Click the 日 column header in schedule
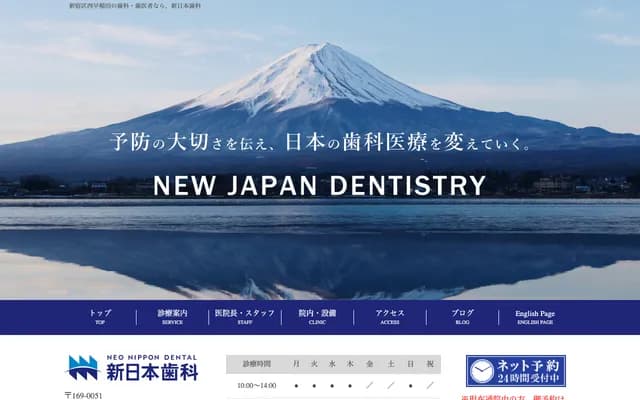The height and width of the screenshot is (400, 640). point(411,364)
